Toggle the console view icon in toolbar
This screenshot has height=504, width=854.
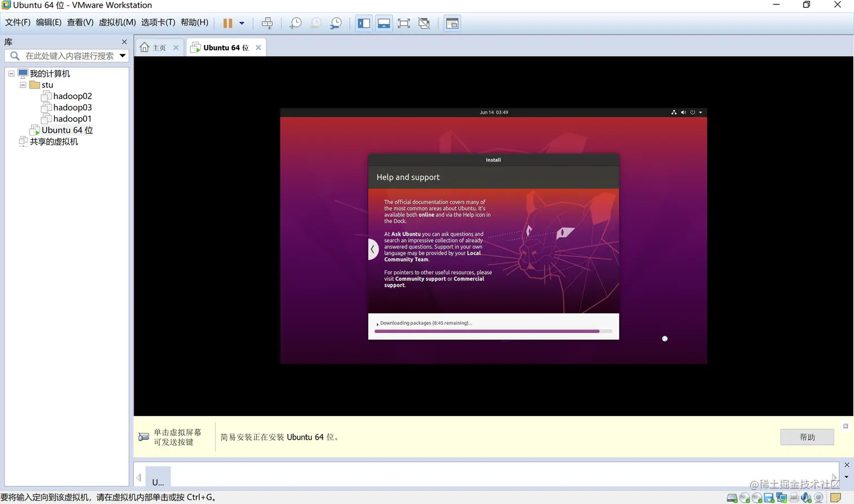[452, 23]
